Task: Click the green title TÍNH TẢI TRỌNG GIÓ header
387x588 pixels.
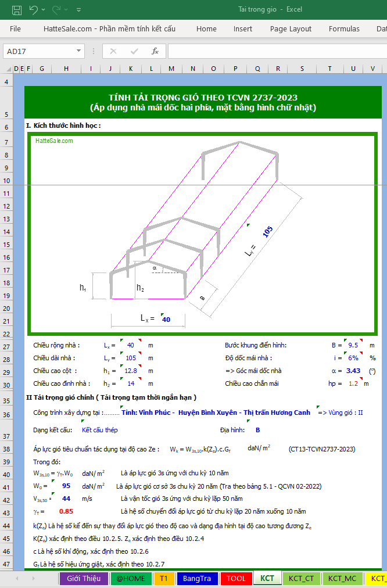Action: point(203,102)
